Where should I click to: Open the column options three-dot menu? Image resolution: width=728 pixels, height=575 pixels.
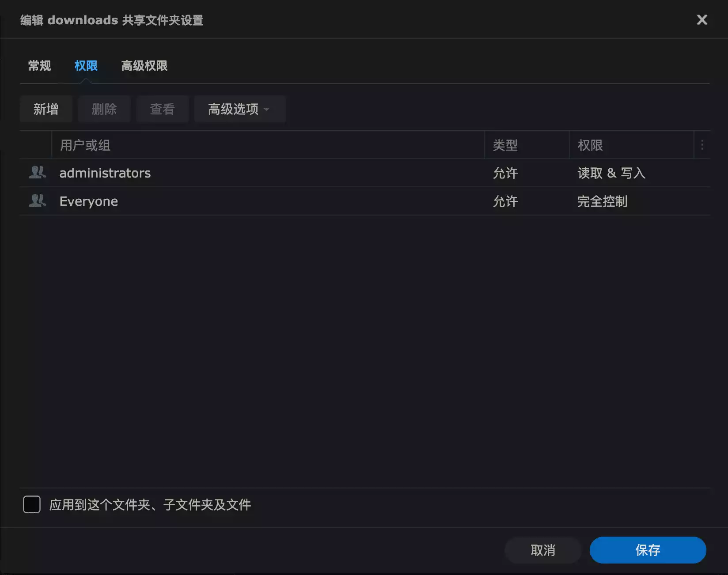[x=702, y=145]
